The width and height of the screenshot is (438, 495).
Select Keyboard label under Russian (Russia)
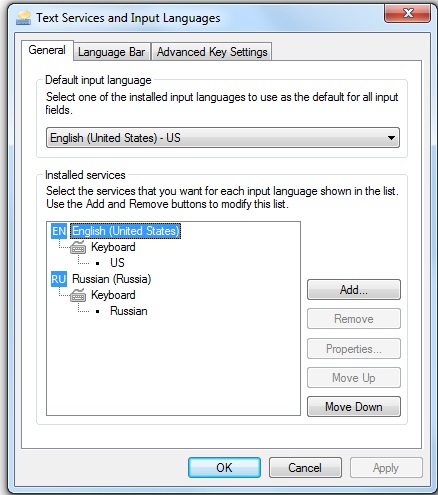[x=113, y=295]
